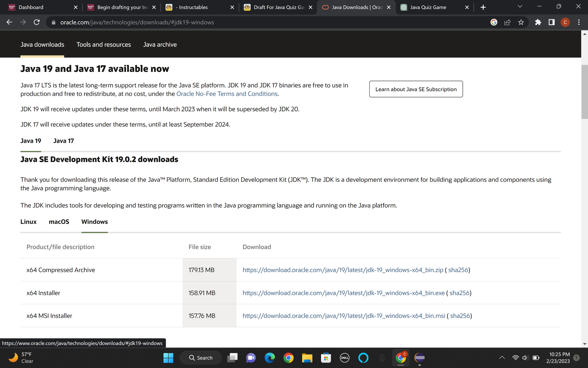
Task: Go back to the previous page
Action: [9, 22]
